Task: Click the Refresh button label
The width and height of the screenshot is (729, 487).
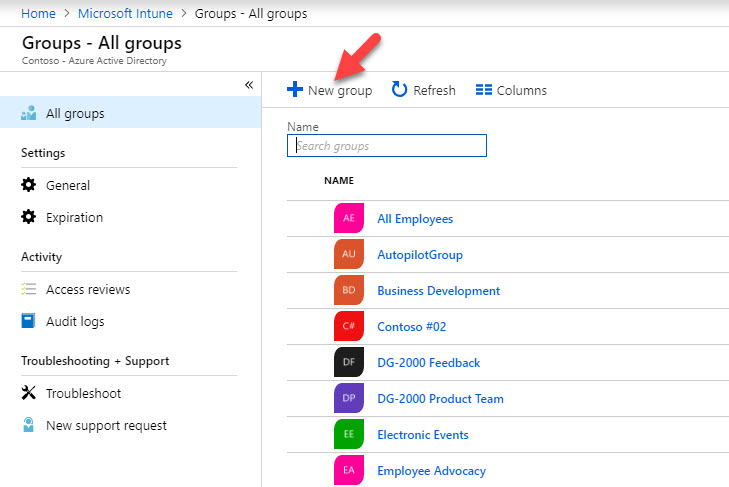Action: coord(434,90)
